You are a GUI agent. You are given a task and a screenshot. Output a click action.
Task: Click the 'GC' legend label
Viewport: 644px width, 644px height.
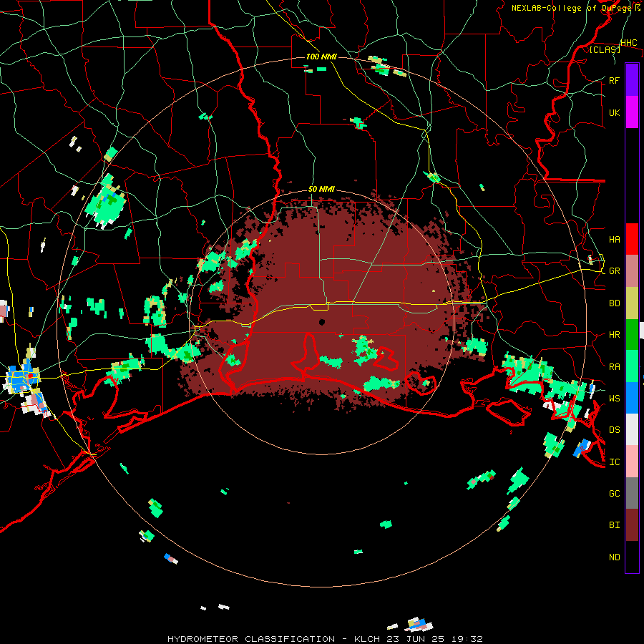tap(614, 494)
